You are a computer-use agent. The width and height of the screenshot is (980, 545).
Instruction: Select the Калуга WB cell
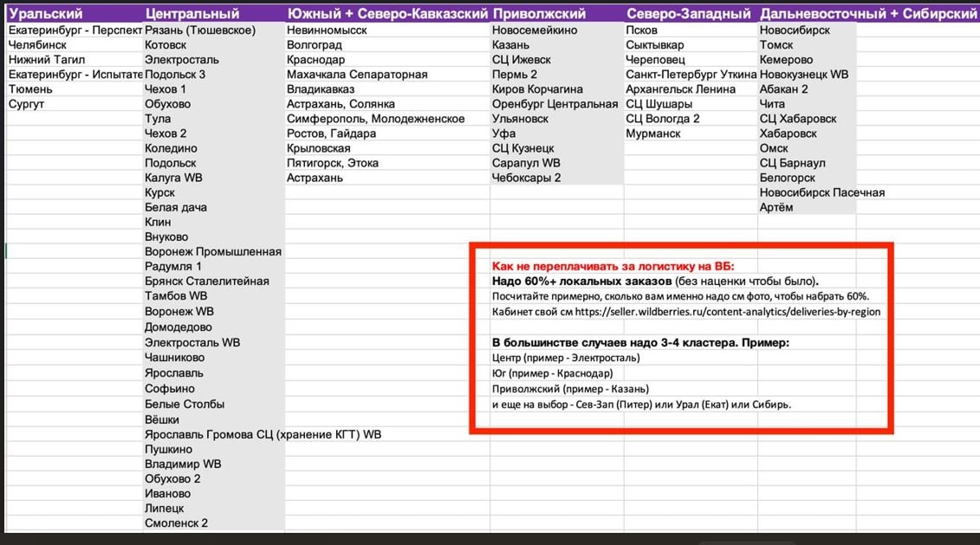click(x=214, y=178)
